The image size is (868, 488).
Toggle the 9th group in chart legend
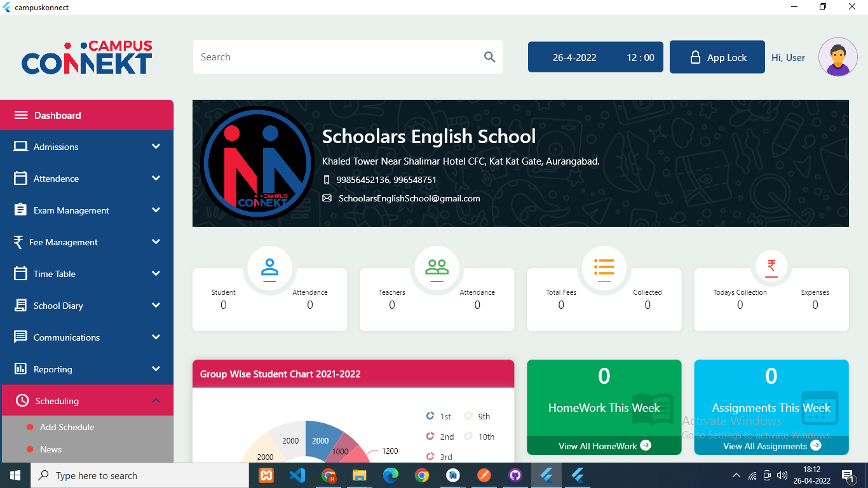click(x=468, y=416)
